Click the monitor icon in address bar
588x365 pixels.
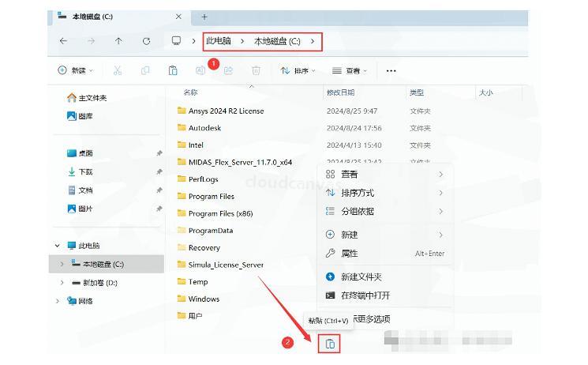(x=176, y=40)
